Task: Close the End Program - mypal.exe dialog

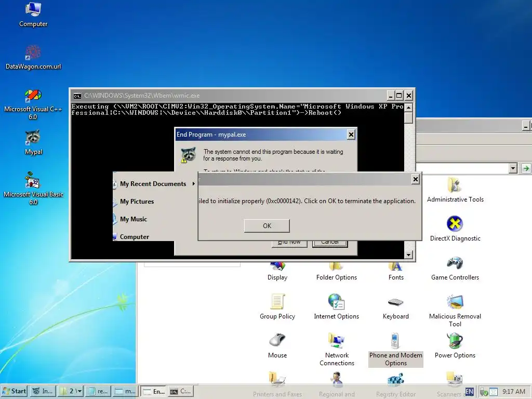Action: click(351, 135)
